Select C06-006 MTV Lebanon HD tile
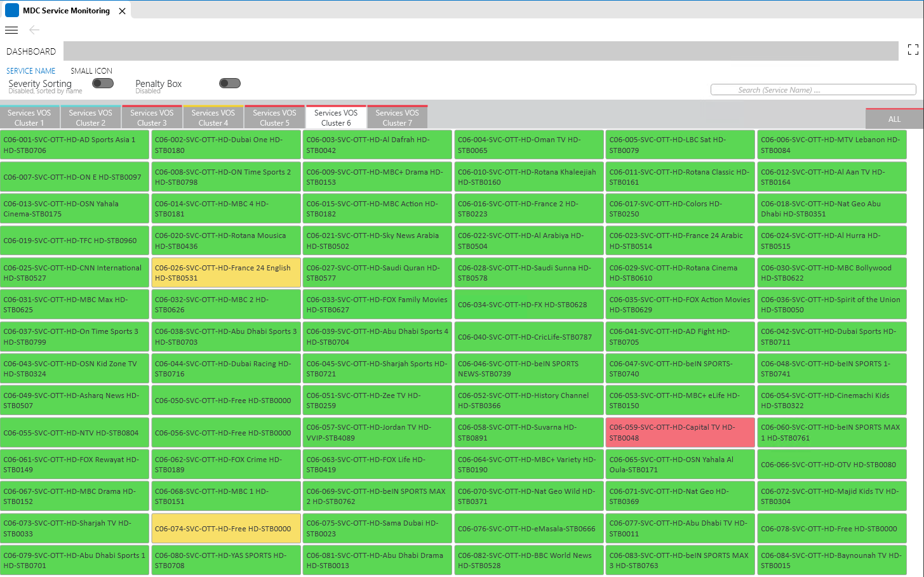The width and height of the screenshot is (924, 577). click(x=832, y=145)
